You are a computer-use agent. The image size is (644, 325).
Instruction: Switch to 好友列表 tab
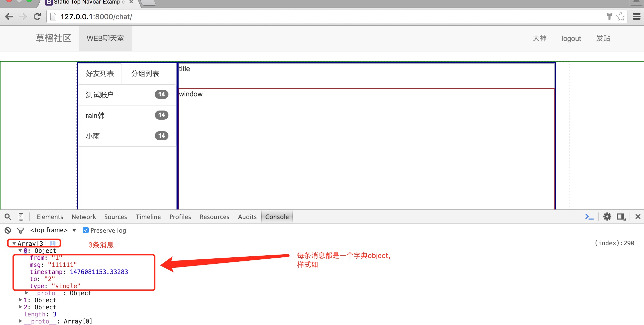pyautogui.click(x=100, y=74)
